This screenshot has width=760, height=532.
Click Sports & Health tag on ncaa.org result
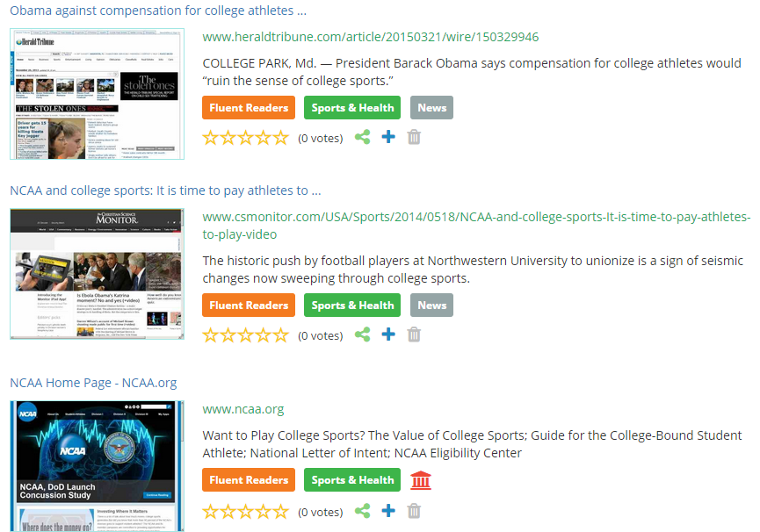click(x=352, y=479)
